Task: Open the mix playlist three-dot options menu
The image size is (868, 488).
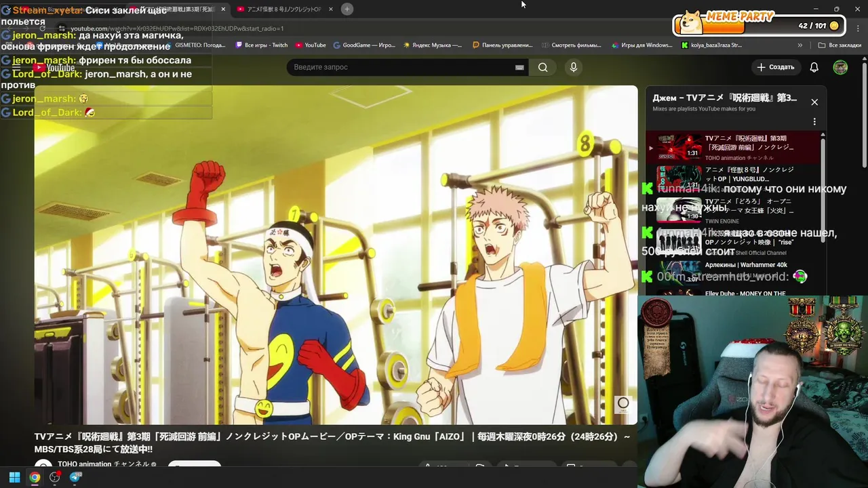Action: pyautogui.click(x=814, y=121)
